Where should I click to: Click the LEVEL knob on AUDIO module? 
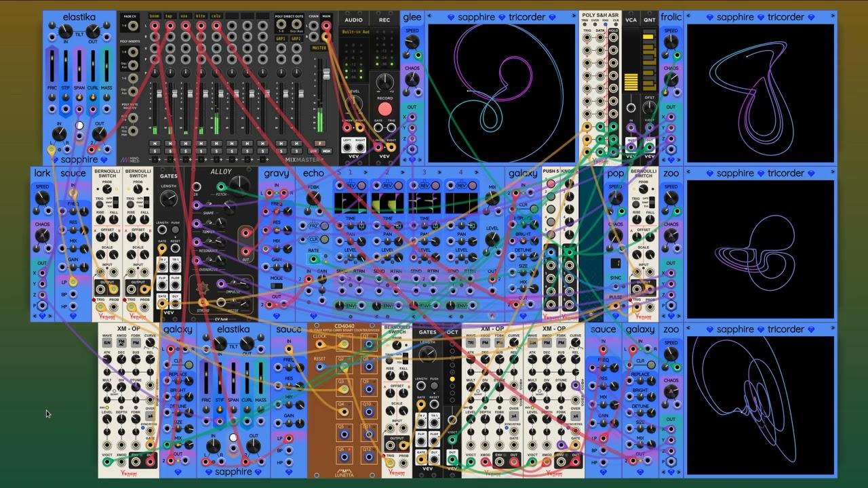tap(353, 104)
